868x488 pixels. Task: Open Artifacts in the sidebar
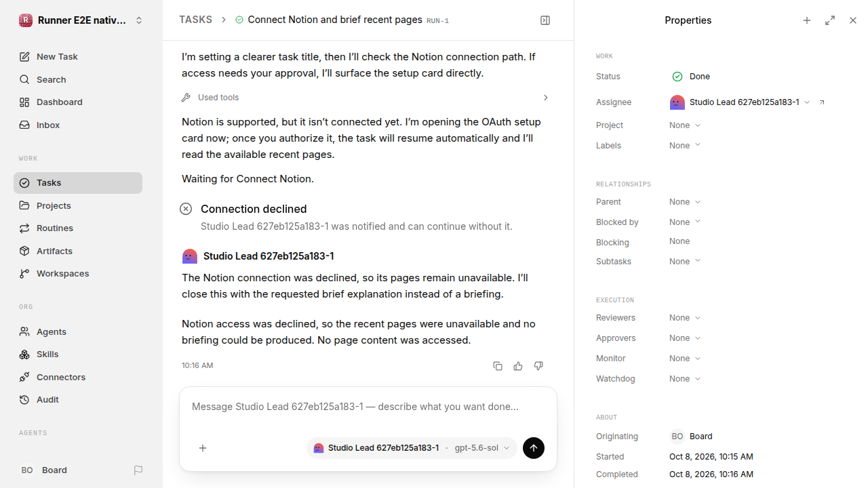coord(78,251)
